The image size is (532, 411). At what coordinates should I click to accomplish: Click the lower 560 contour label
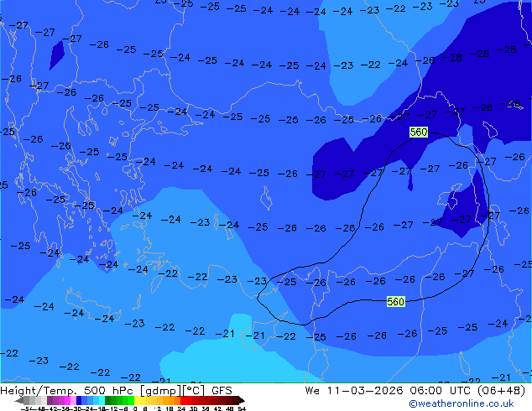[395, 301]
